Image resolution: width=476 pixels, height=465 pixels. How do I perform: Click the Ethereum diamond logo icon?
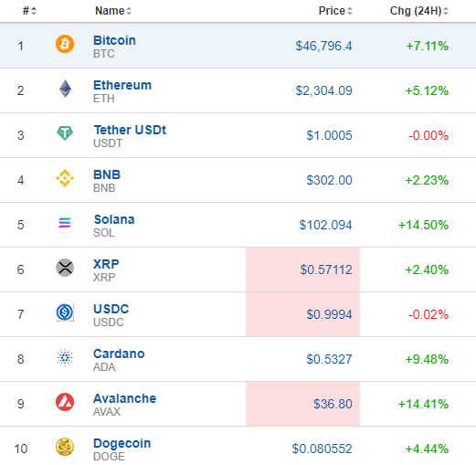(65, 89)
